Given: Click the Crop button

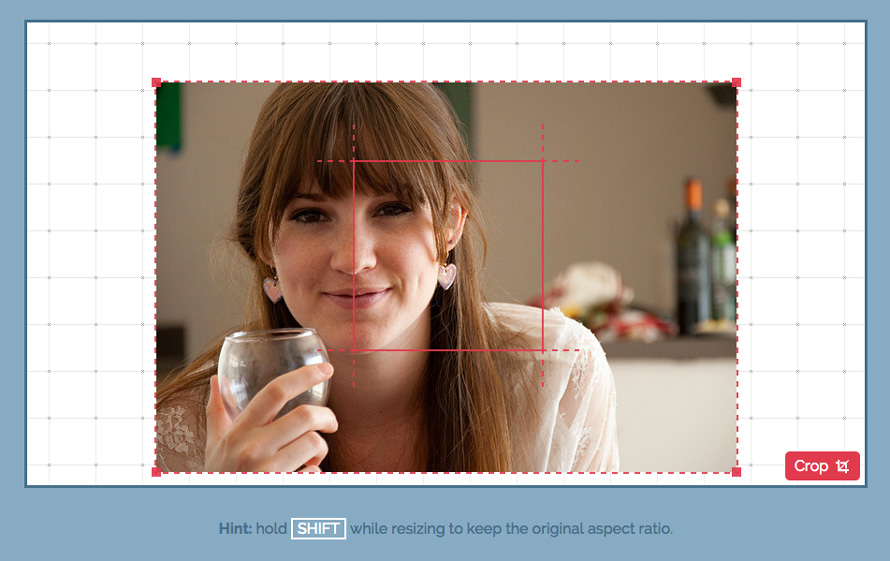Looking at the screenshot, I should tap(822, 466).
